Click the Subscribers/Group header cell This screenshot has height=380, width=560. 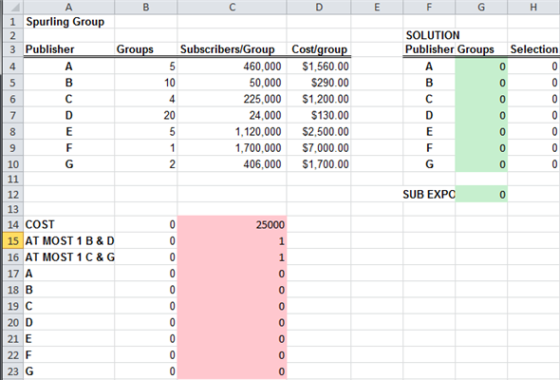point(232,49)
